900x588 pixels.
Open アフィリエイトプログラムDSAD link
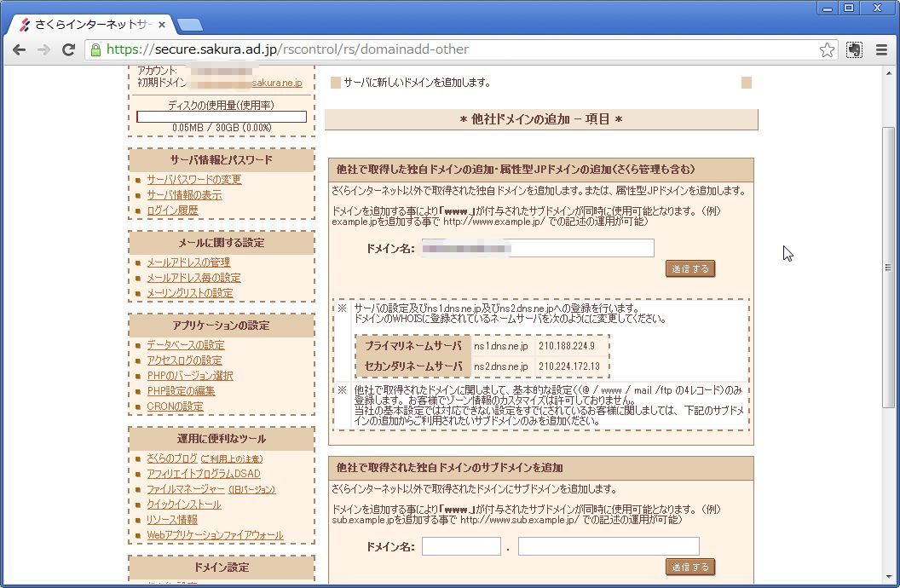[204, 474]
